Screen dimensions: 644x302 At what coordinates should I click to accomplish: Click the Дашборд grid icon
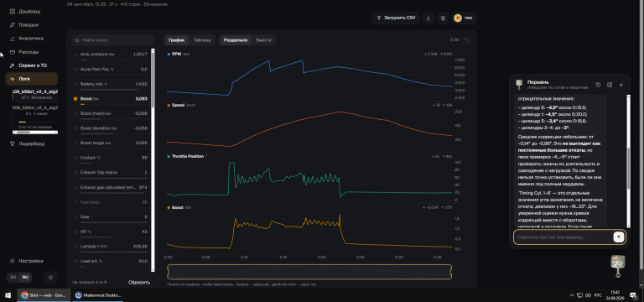(13, 12)
